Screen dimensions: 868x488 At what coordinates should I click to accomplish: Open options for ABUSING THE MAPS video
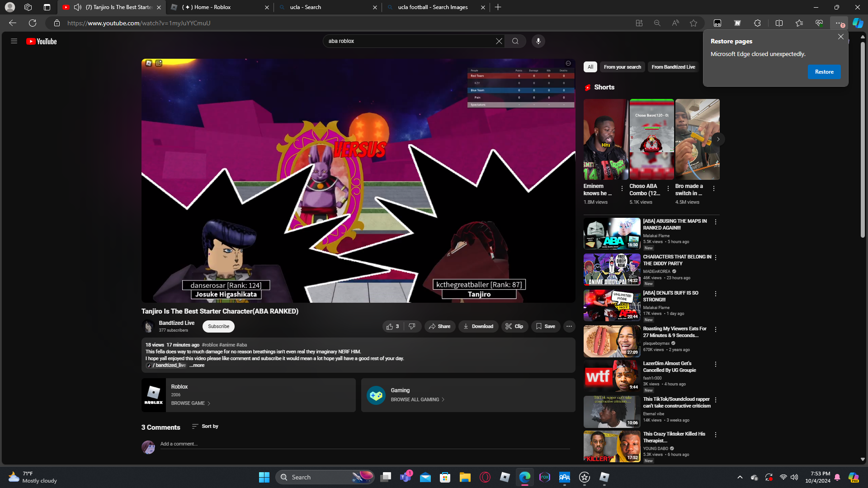[x=716, y=222]
